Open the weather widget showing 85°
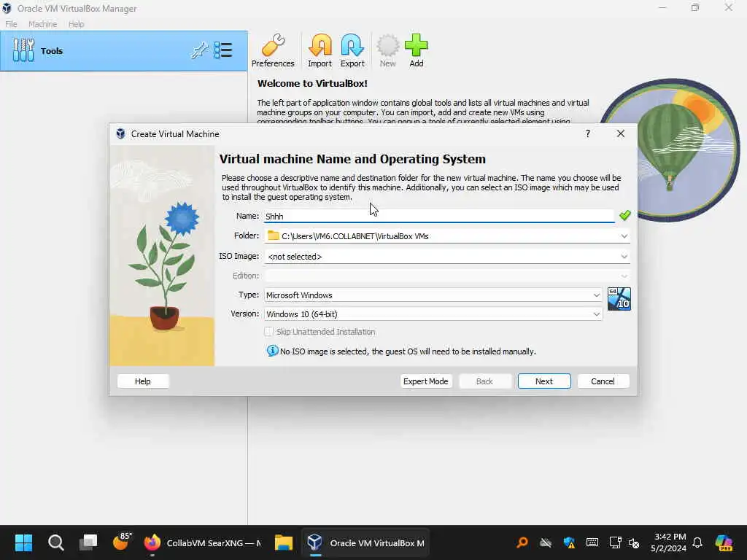This screenshot has height=560, width=747. [x=122, y=542]
